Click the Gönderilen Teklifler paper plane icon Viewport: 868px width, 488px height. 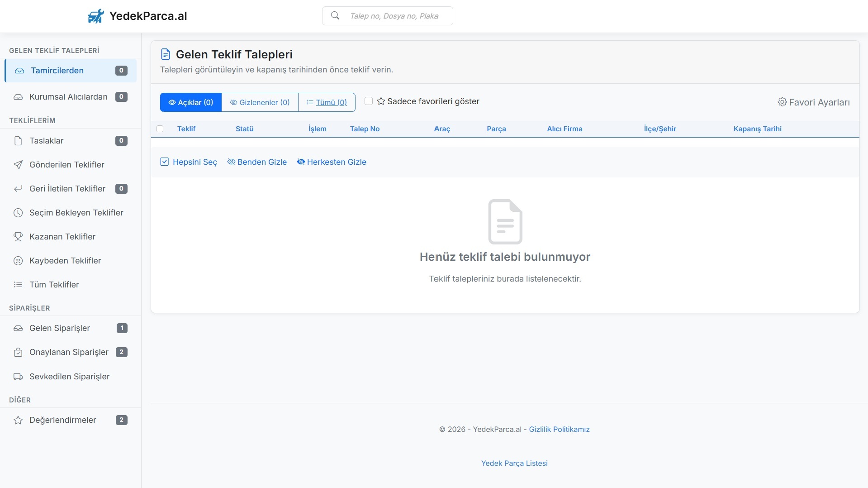[18, 165]
